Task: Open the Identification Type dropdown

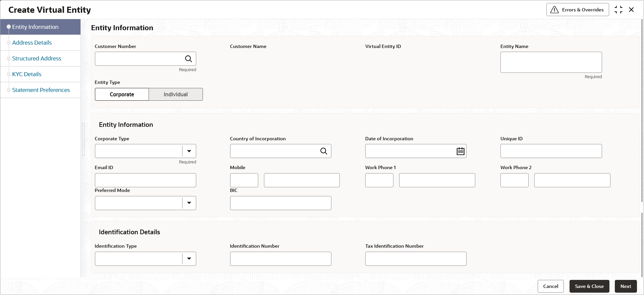Action: pyautogui.click(x=189, y=259)
